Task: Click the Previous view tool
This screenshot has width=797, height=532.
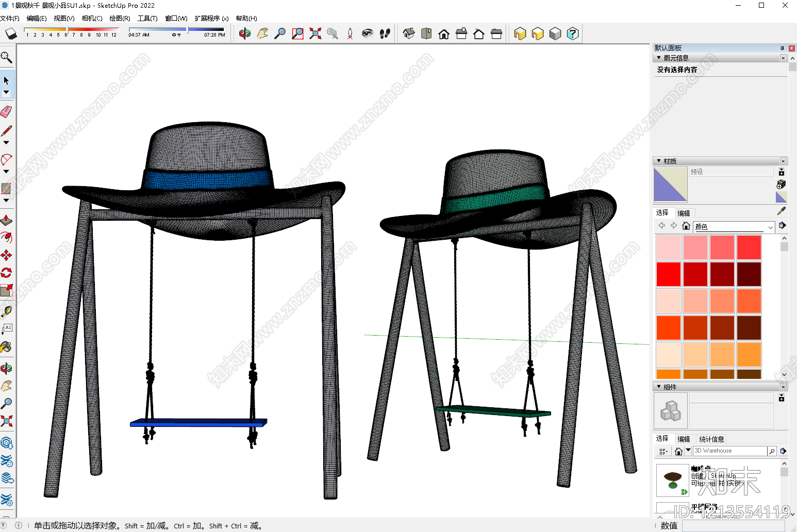Action: [333, 34]
